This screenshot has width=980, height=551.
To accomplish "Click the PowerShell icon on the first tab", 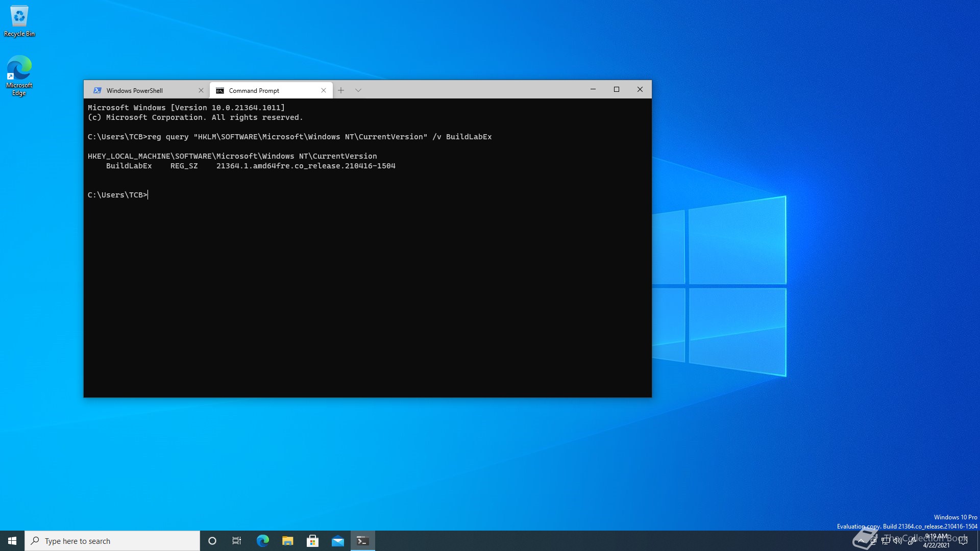I will [97, 90].
